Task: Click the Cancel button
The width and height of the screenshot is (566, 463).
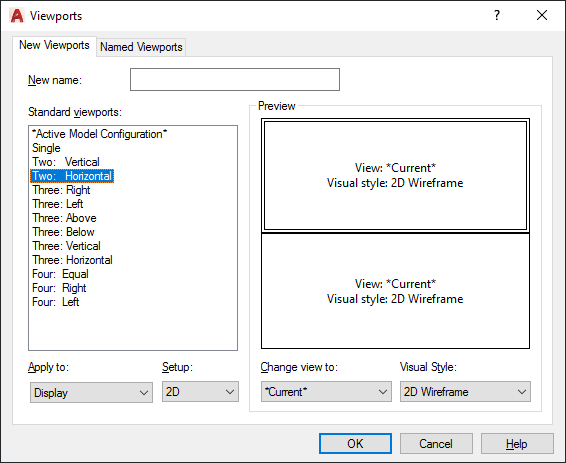Action: pyautogui.click(x=436, y=444)
